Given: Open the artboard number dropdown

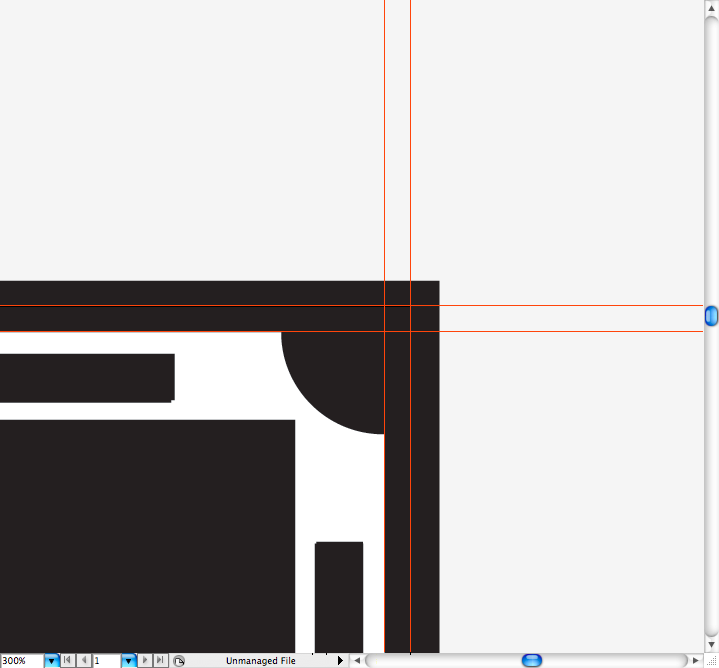Looking at the screenshot, I should point(128,661).
